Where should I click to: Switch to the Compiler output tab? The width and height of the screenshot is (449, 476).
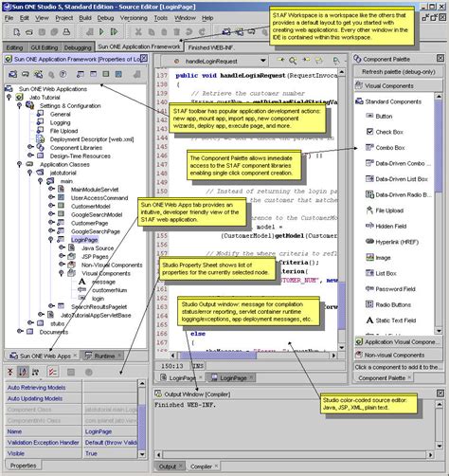click(x=204, y=467)
